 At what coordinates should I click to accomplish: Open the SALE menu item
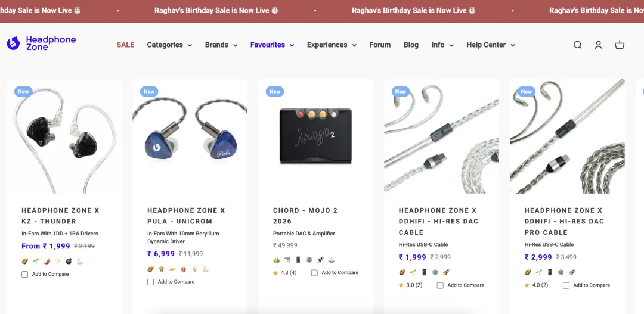pos(125,45)
